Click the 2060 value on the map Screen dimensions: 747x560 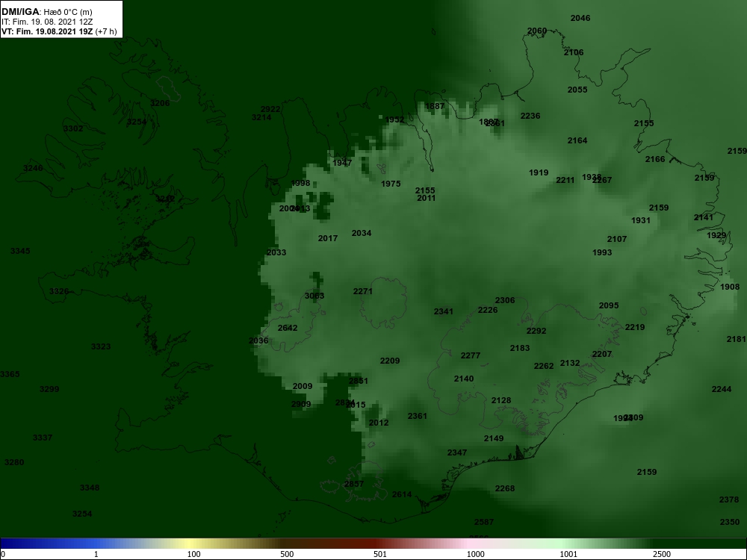pyautogui.click(x=537, y=31)
